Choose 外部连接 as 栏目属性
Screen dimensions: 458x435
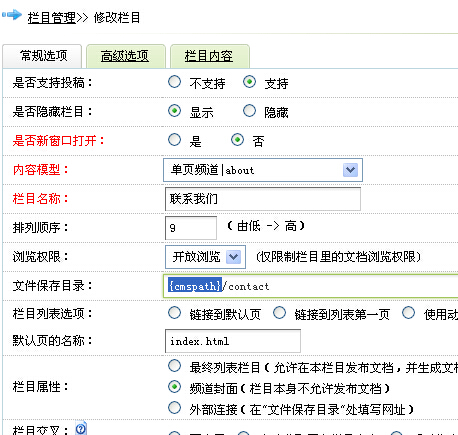tap(174, 408)
